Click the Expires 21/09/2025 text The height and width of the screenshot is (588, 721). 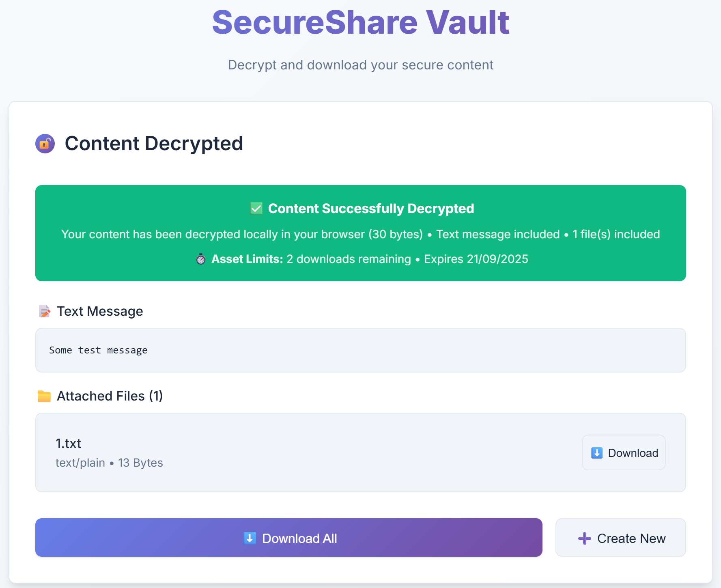coord(476,259)
